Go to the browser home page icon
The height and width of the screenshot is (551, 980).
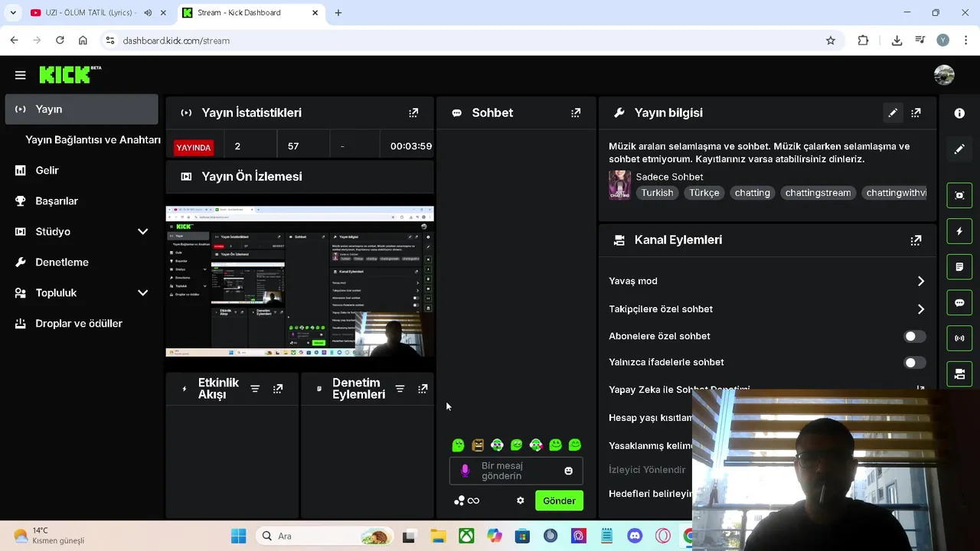point(83,41)
